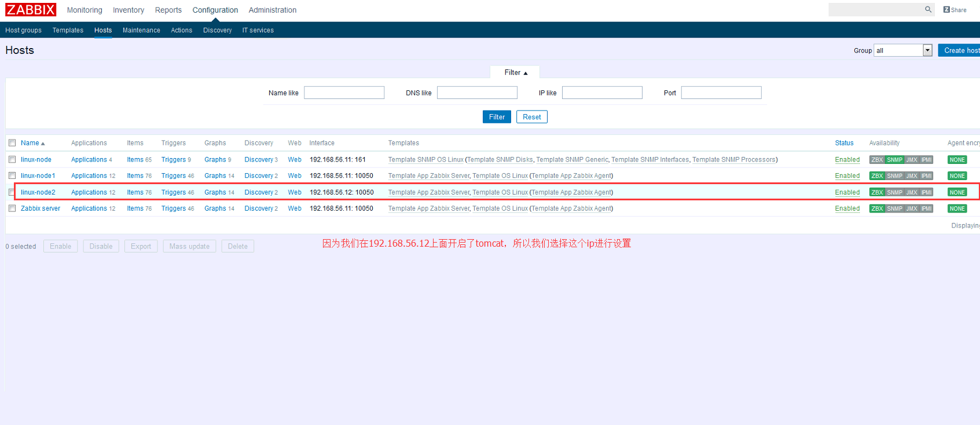Image resolution: width=980 pixels, height=425 pixels.
Task: Open the Reports menu
Action: coord(168,10)
